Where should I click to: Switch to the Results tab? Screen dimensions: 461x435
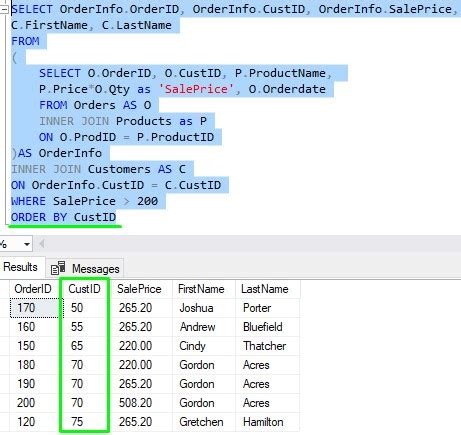pyautogui.click(x=20, y=267)
